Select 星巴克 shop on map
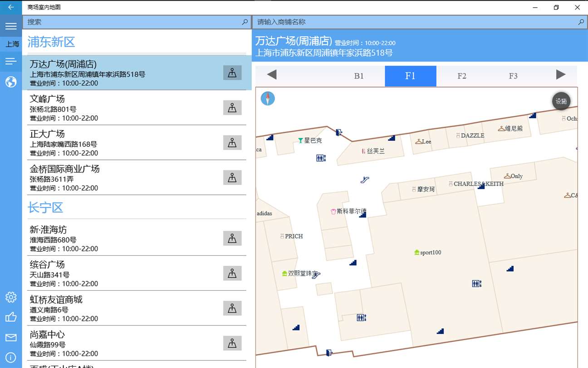This screenshot has width=588, height=368. click(310, 140)
